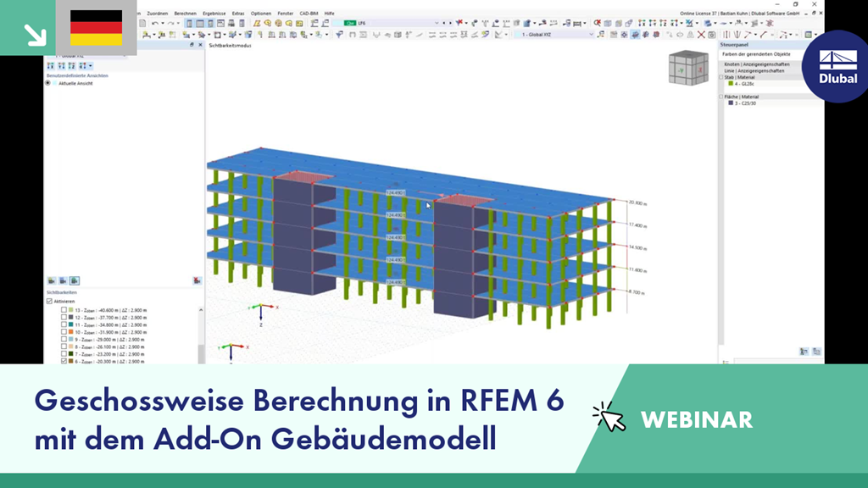Click the filter funnel icon in second toolbar
This screenshot has width=868, height=488.
339,34
